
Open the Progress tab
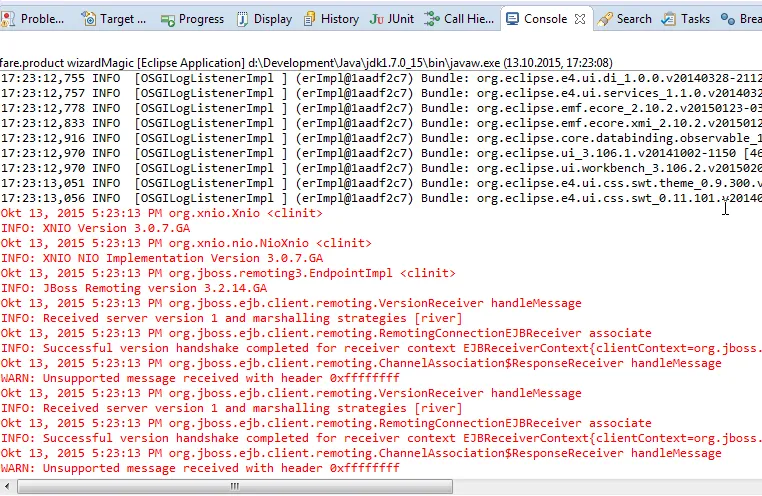tap(192, 19)
